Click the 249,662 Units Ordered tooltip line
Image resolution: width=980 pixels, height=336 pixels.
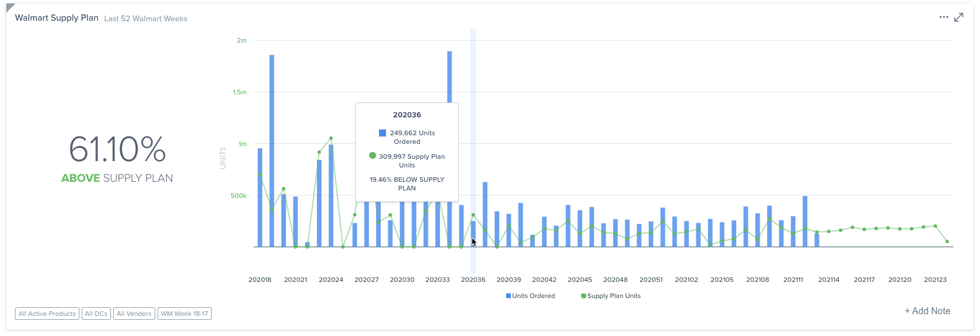coord(407,137)
